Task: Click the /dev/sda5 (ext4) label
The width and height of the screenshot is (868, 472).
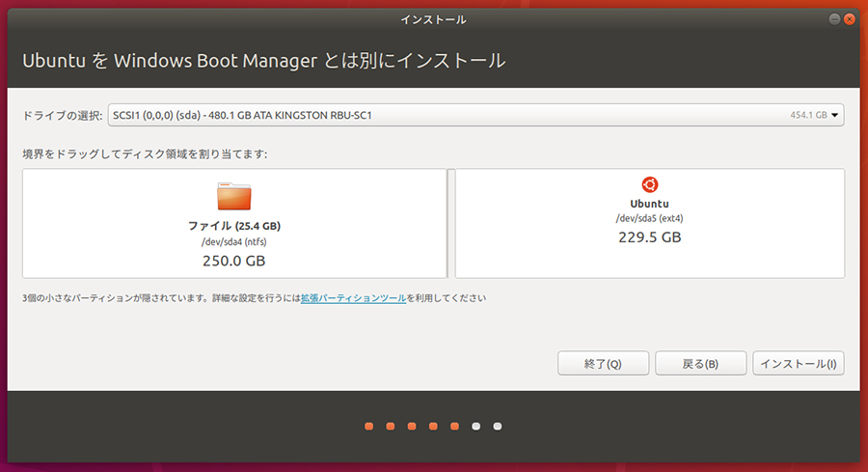Action: (649, 218)
